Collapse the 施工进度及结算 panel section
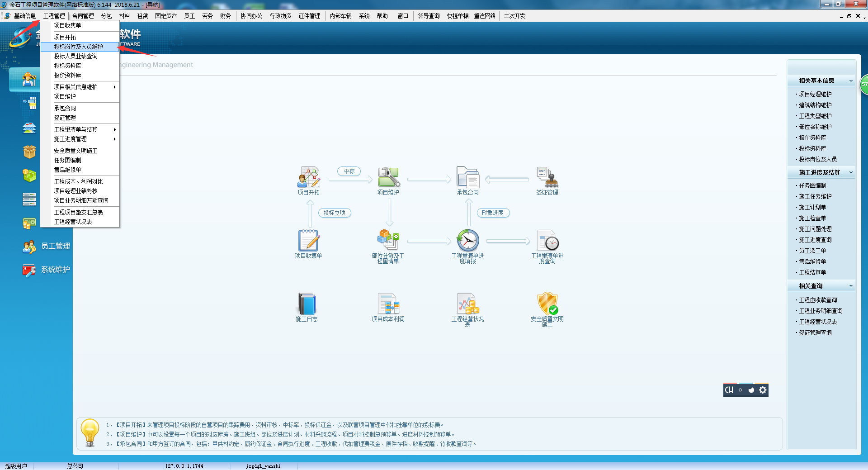This screenshot has width=868, height=470. [851, 172]
